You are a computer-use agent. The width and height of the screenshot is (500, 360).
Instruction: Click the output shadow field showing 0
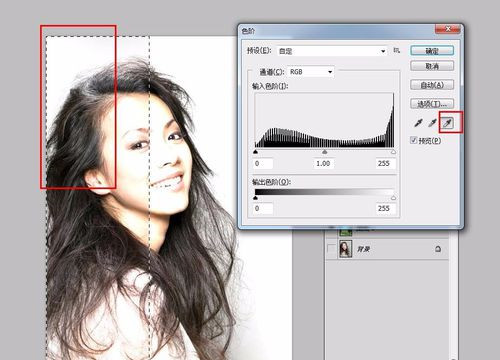click(263, 209)
